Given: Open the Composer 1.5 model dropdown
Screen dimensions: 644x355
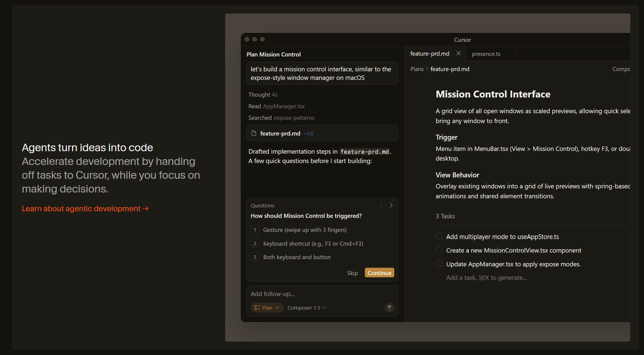Looking at the screenshot, I should point(307,308).
